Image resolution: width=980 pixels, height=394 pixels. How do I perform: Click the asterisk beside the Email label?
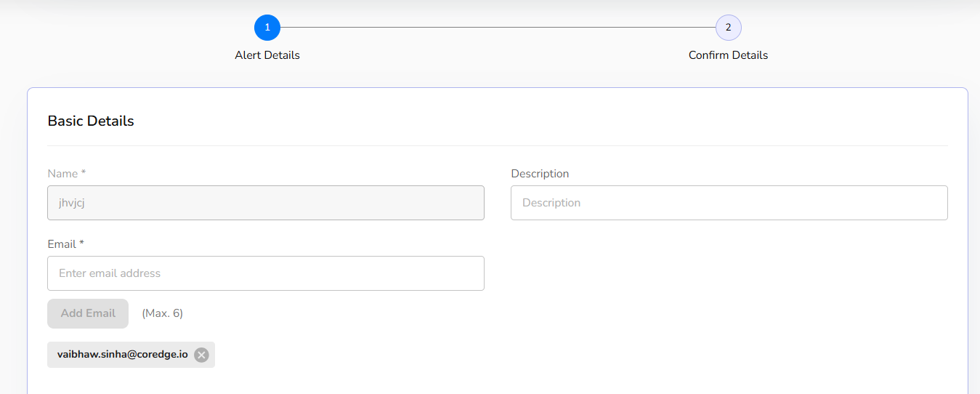click(82, 244)
